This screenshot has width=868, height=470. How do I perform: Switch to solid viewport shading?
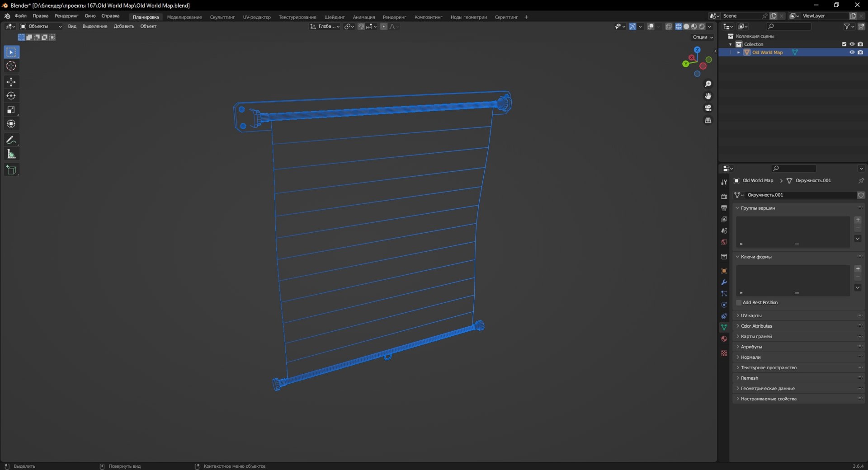coord(686,27)
